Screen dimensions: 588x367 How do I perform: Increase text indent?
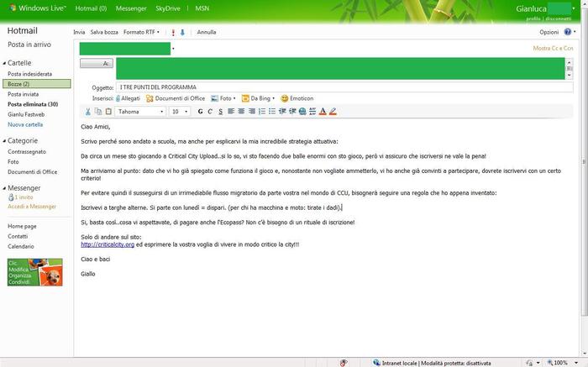(x=292, y=112)
